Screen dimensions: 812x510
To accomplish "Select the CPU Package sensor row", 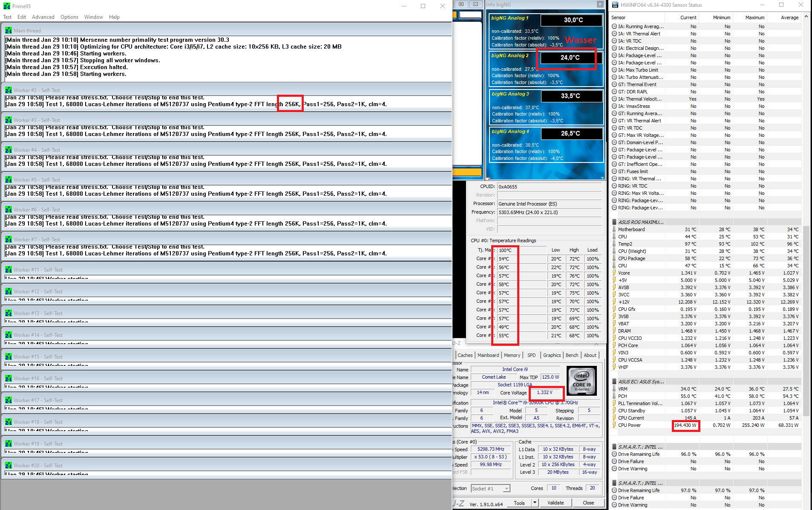I will (706, 258).
